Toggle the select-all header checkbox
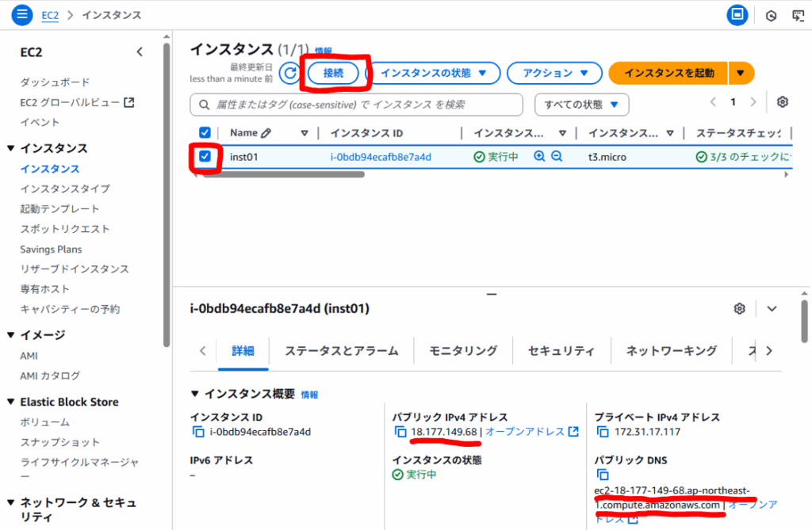Screen dimensions: 812x530 [205, 133]
